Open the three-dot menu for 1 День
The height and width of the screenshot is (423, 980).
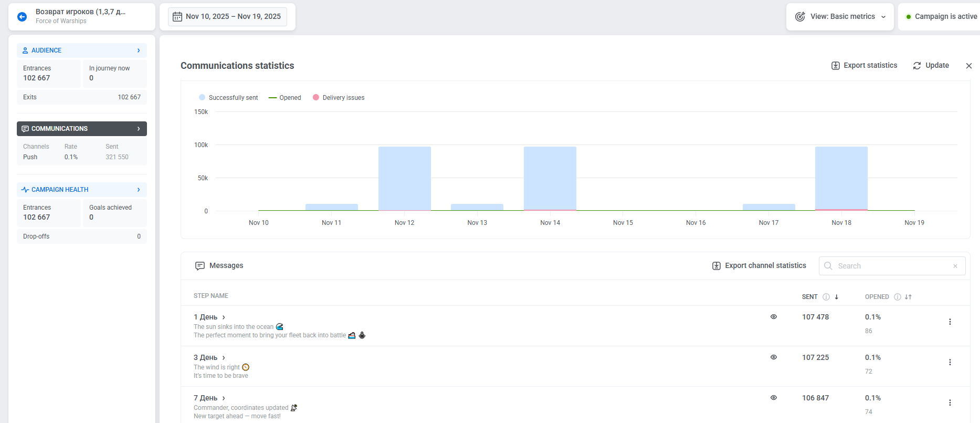tap(950, 322)
